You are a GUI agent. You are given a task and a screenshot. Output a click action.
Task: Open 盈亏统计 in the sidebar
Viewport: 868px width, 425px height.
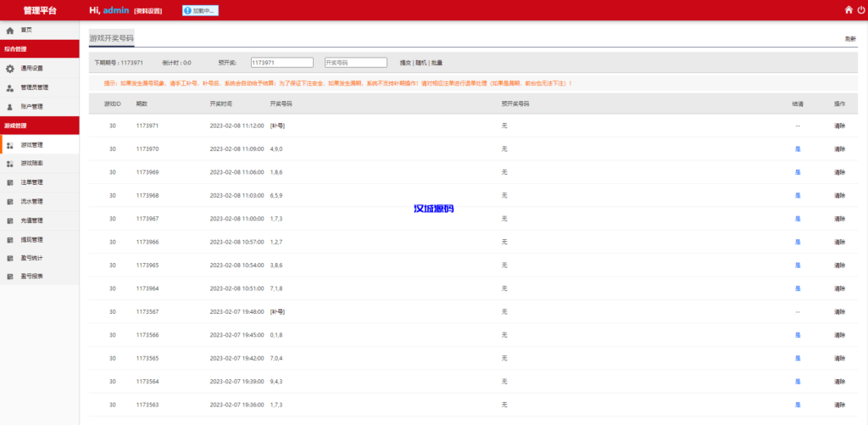pos(31,258)
